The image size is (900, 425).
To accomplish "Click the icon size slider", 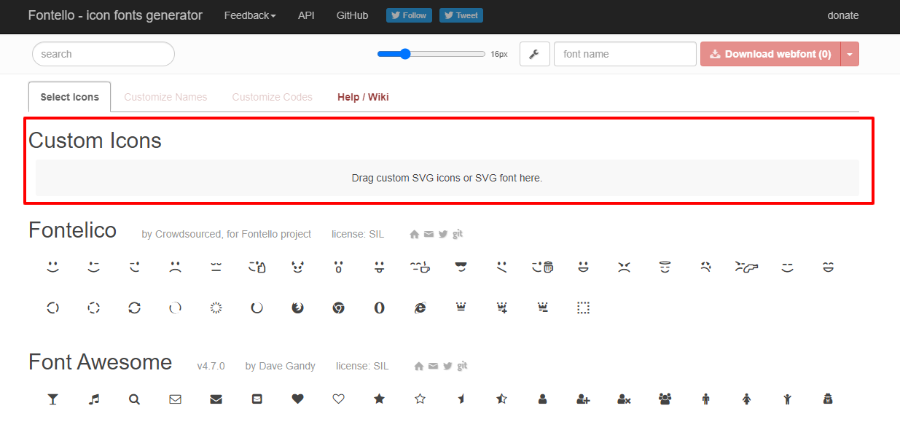I will pos(431,54).
